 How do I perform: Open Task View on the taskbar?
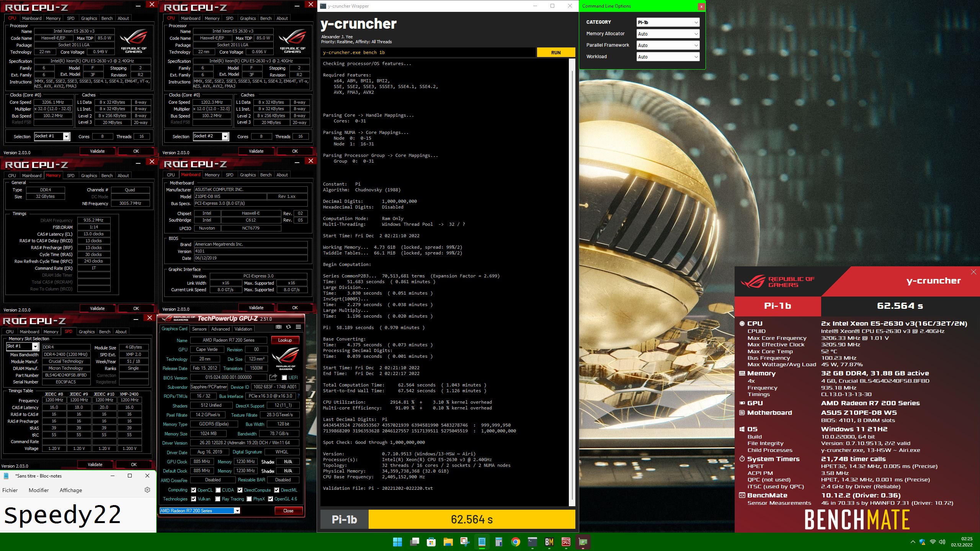415,542
